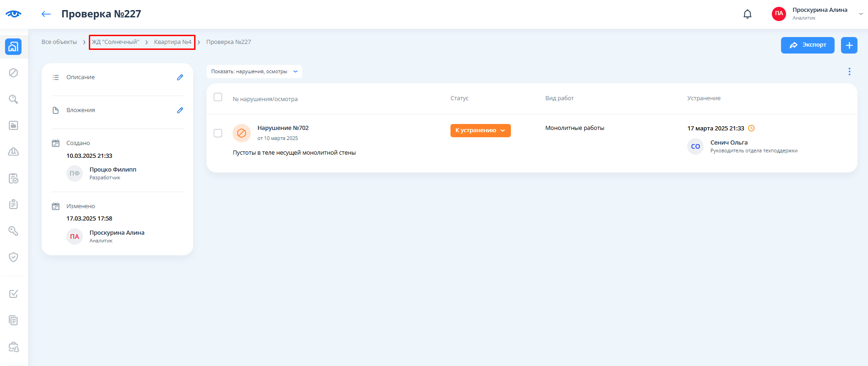The height and width of the screenshot is (366, 868).
Task: Click the Экспорт button
Action: pos(807,45)
